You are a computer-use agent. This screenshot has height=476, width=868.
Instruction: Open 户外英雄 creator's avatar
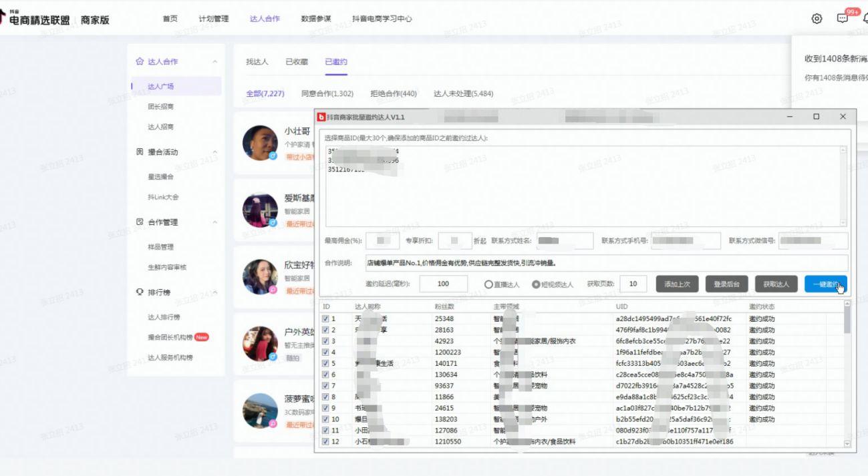260,344
